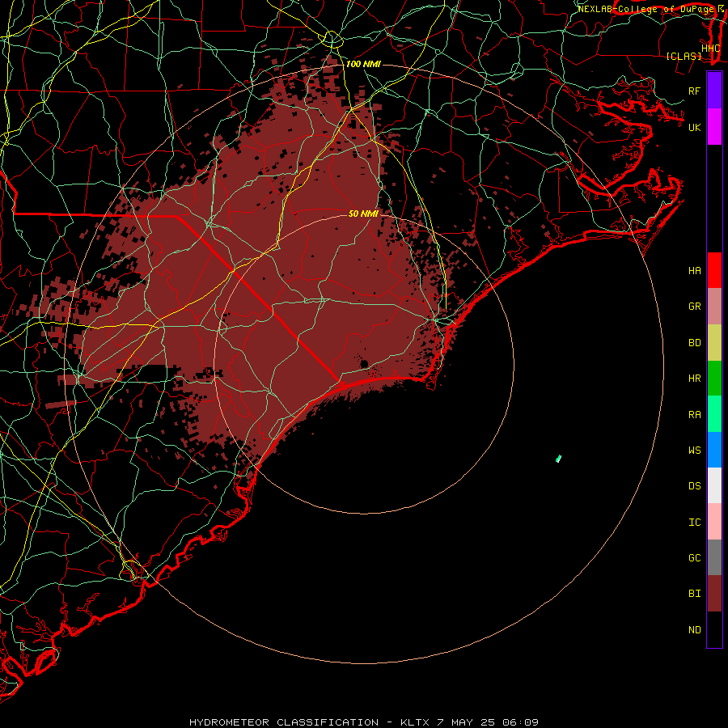This screenshot has height=728, width=728.
Task: Click the HA legend label
Action: 694,271
